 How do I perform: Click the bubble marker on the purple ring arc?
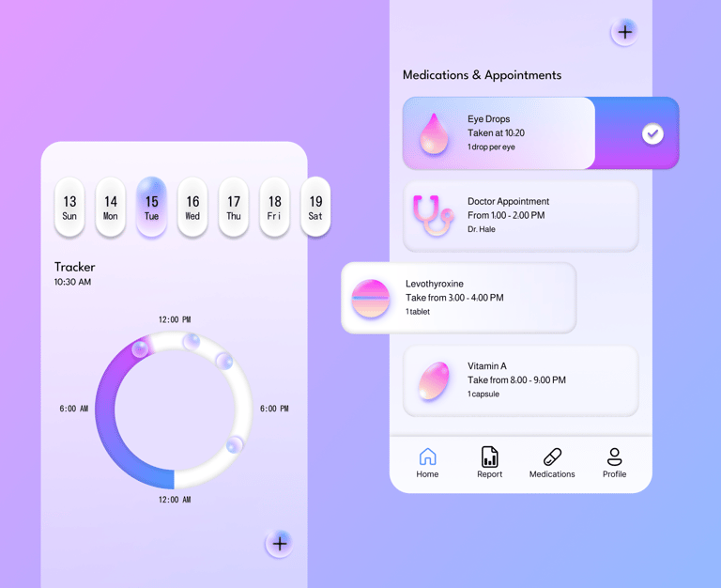[x=140, y=349]
